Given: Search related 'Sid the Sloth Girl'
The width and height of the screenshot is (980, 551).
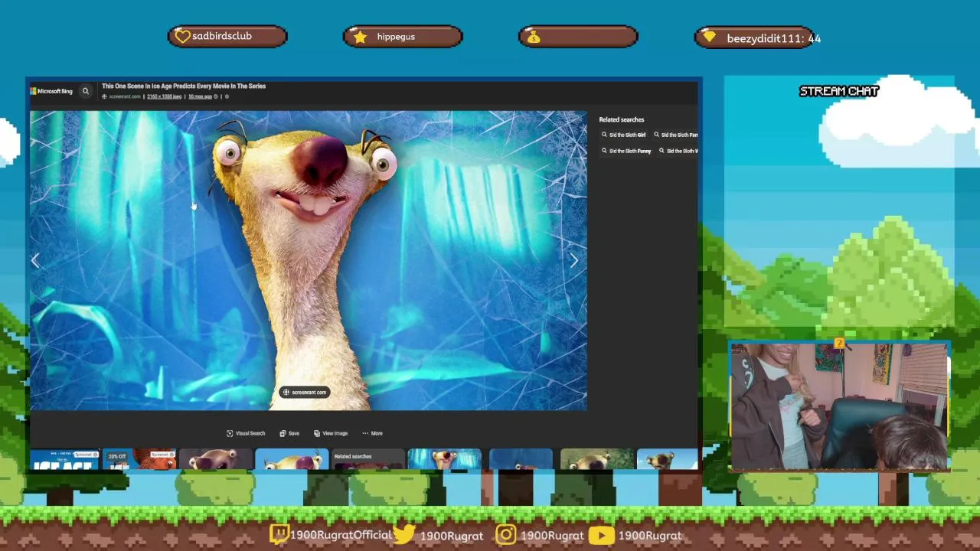Looking at the screenshot, I should point(624,135).
